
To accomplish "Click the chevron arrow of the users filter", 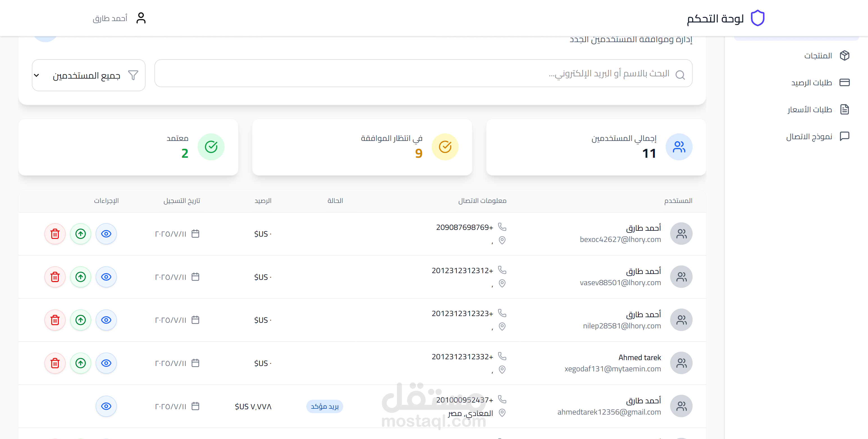I will coord(37,75).
